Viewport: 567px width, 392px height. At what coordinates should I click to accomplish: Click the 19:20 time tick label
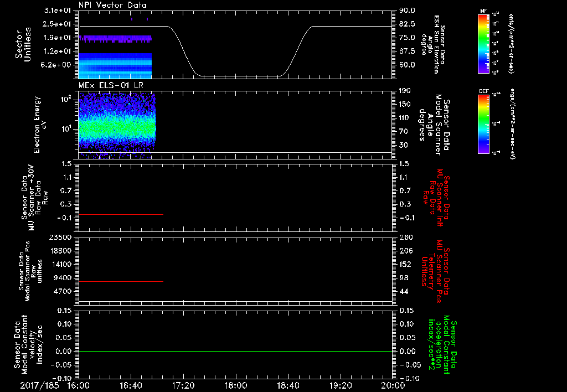coord(341,385)
